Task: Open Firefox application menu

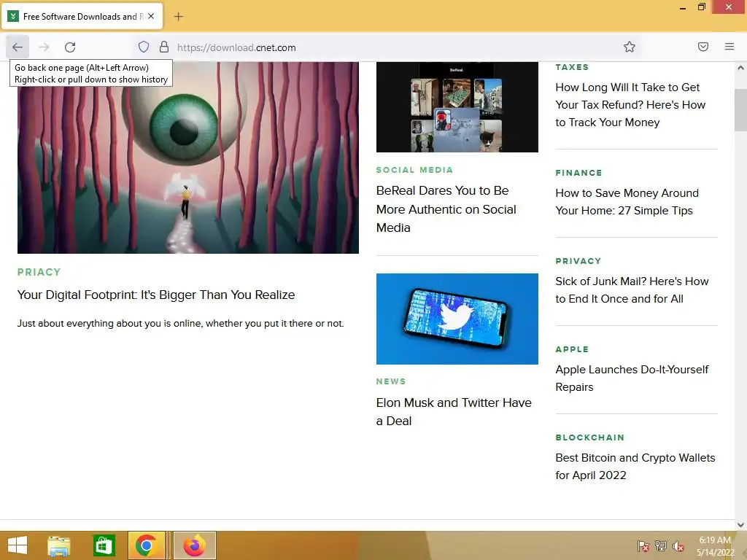Action: [729, 47]
